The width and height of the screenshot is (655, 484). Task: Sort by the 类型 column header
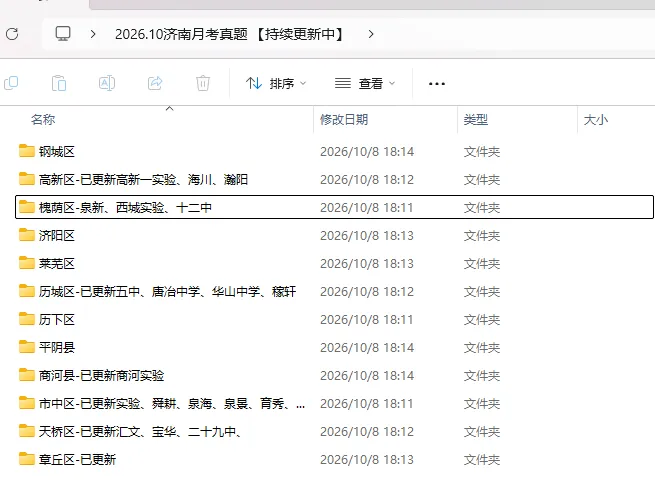coord(475,120)
